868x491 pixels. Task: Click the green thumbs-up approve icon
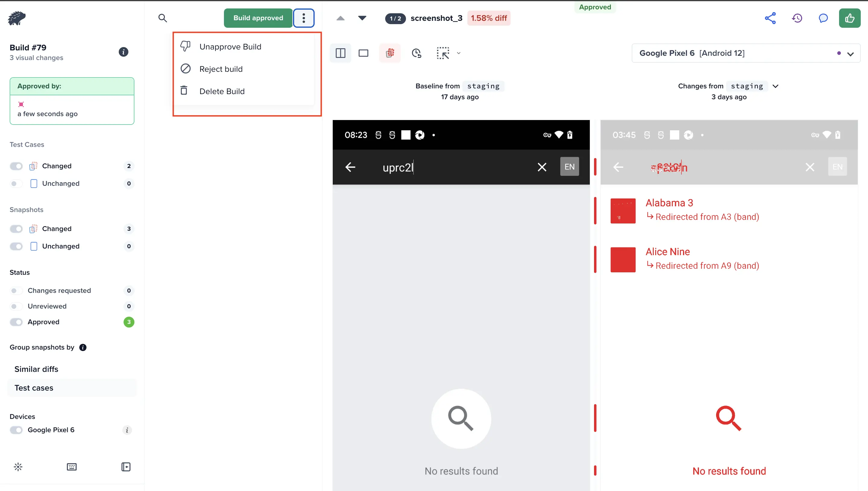tap(850, 18)
